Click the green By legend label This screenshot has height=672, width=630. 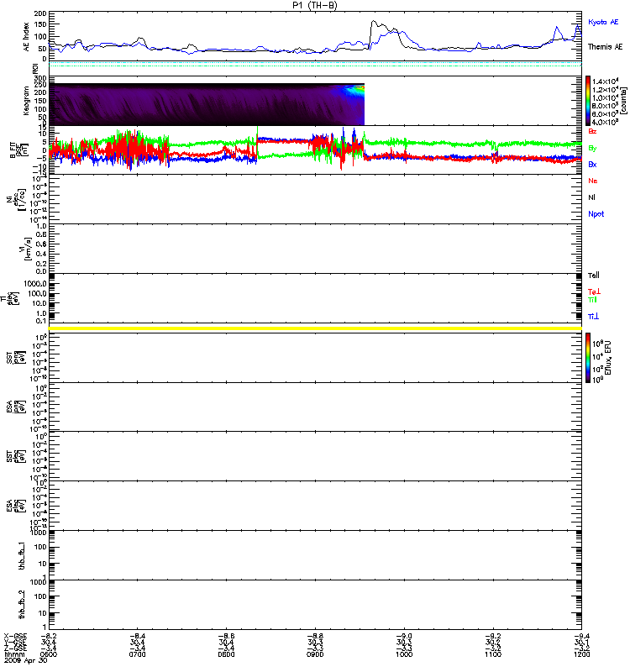coord(592,148)
